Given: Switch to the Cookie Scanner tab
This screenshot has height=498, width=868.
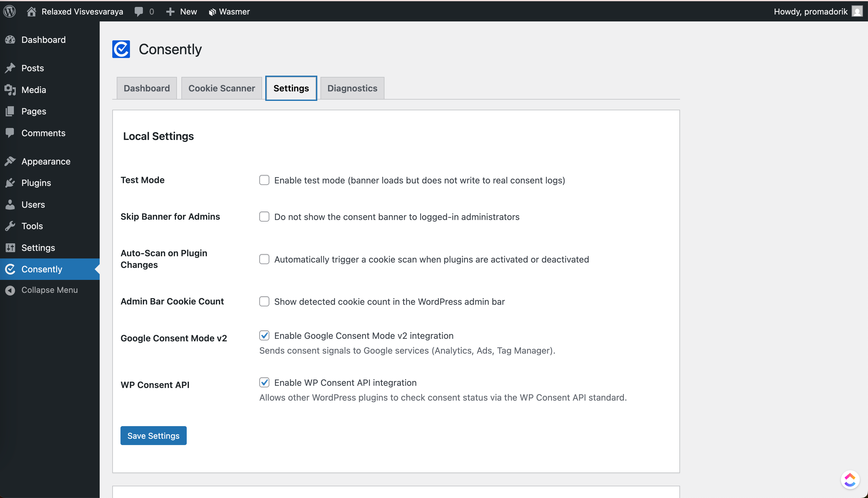Looking at the screenshot, I should [x=221, y=88].
